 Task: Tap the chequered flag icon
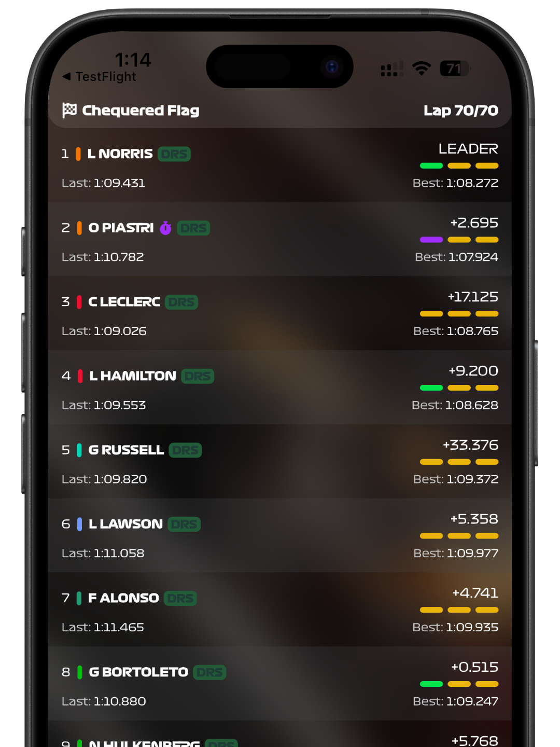[x=69, y=110]
